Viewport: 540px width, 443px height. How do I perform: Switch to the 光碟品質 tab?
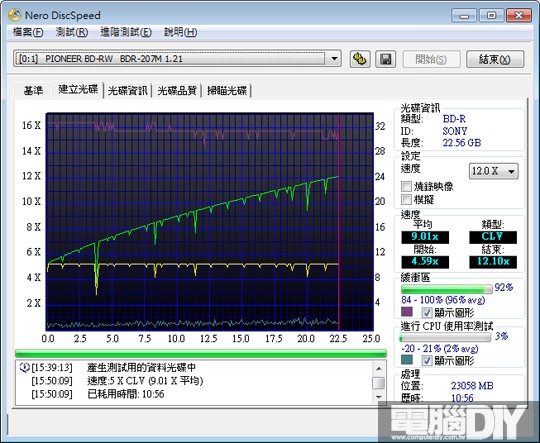(177, 91)
